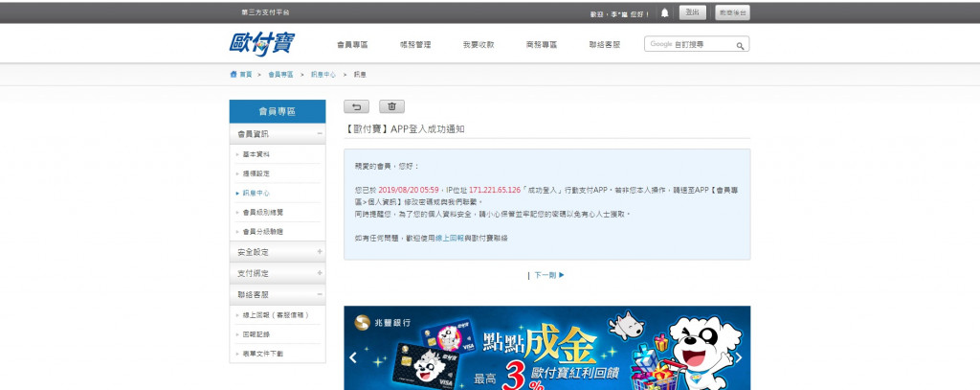Open 會員分級驗證 in the sidebar
The width and height of the screenshot is (980, 390).
tap(262, 232)
